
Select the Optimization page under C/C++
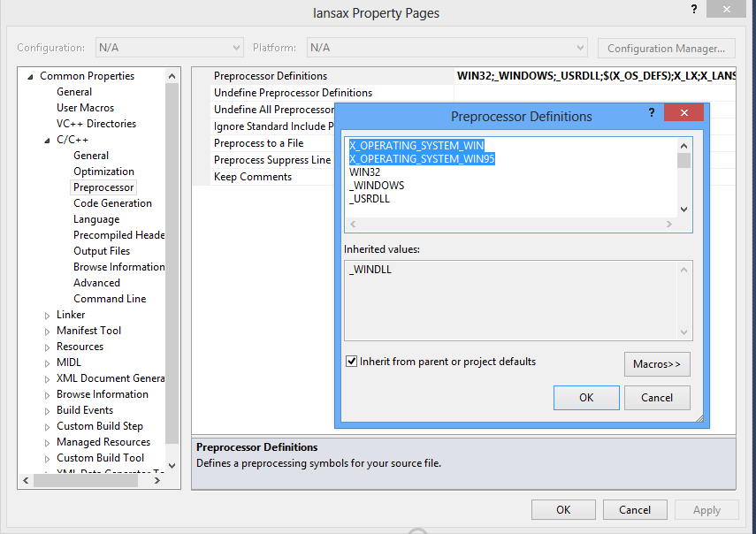103,172
